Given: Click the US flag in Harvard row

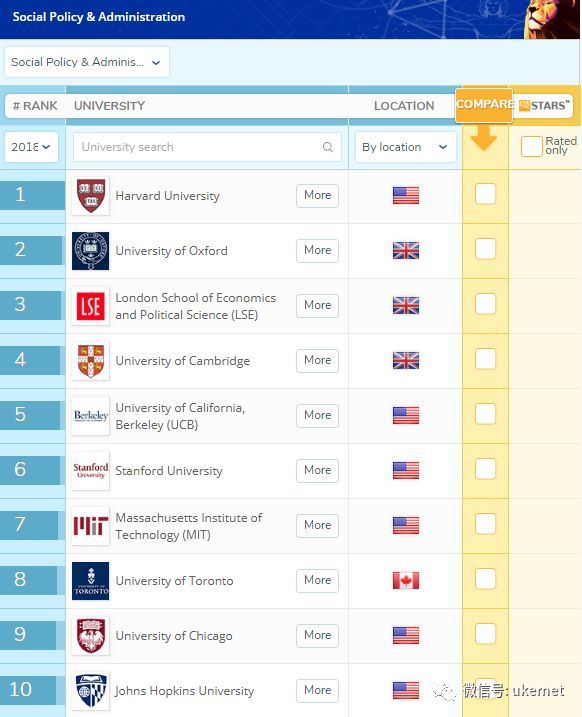Looking at the screenshot, I should pos(406,196).
